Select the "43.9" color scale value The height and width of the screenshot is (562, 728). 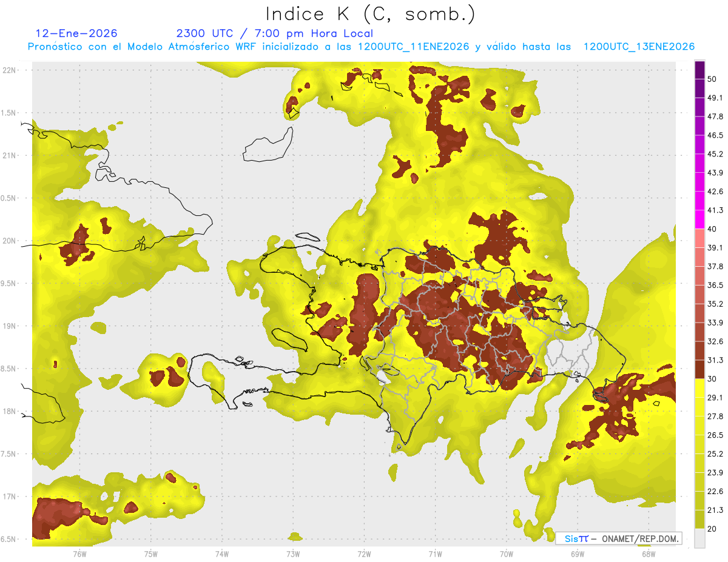tap(715, 173)
